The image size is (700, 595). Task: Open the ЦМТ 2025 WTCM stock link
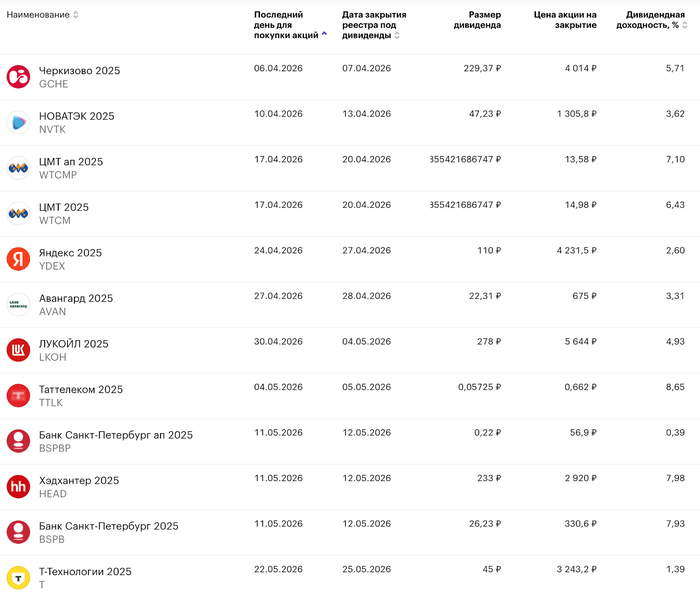[x=63, y=207]
